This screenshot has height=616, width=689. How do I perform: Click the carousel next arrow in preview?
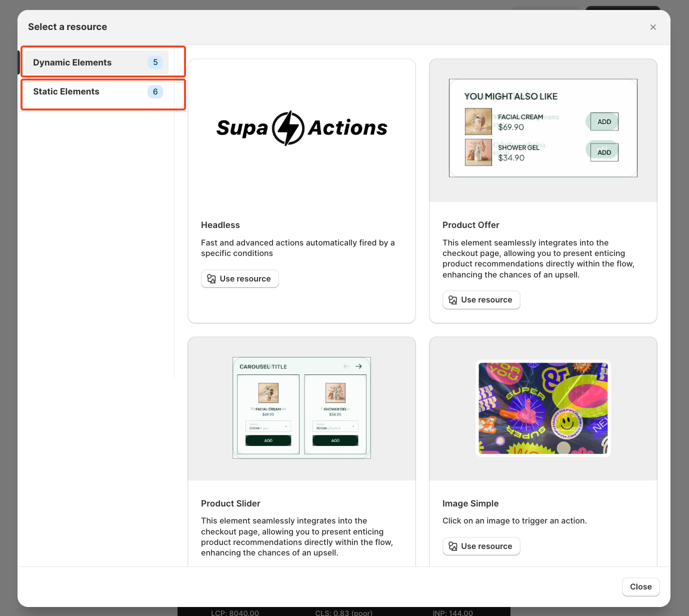click(358, 366)
